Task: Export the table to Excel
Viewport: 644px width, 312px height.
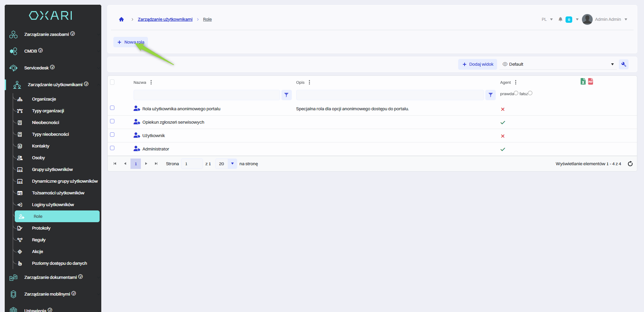Action: pyautogui.click(x=583, y=81)
